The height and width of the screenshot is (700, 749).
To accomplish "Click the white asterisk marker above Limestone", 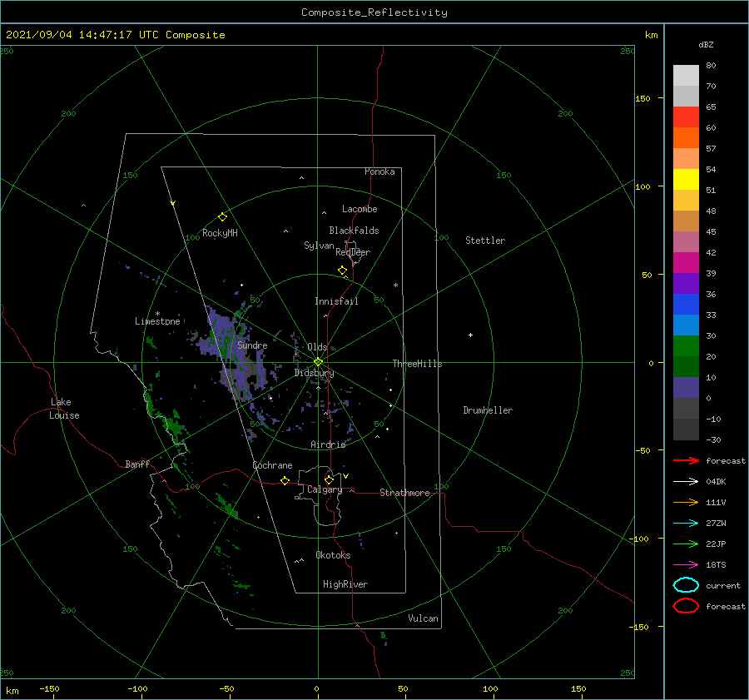I will [x=157, y=314].
